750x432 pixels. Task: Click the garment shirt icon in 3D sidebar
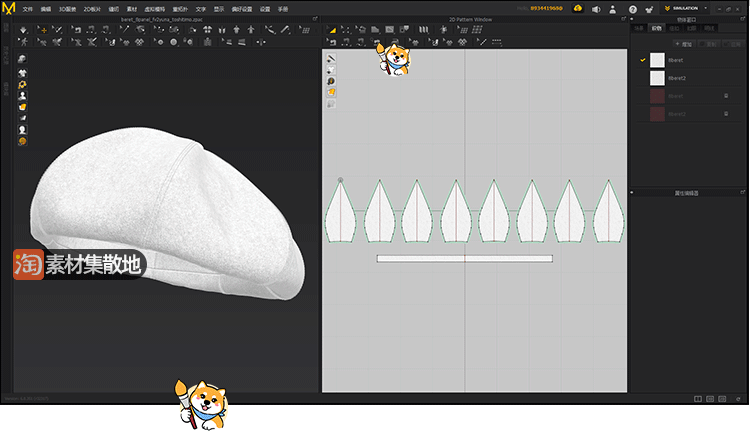[22, 73]
